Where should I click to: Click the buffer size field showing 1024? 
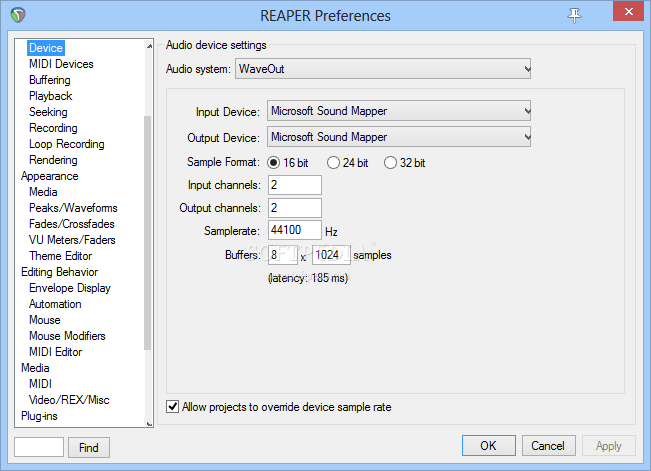(331, 255)
